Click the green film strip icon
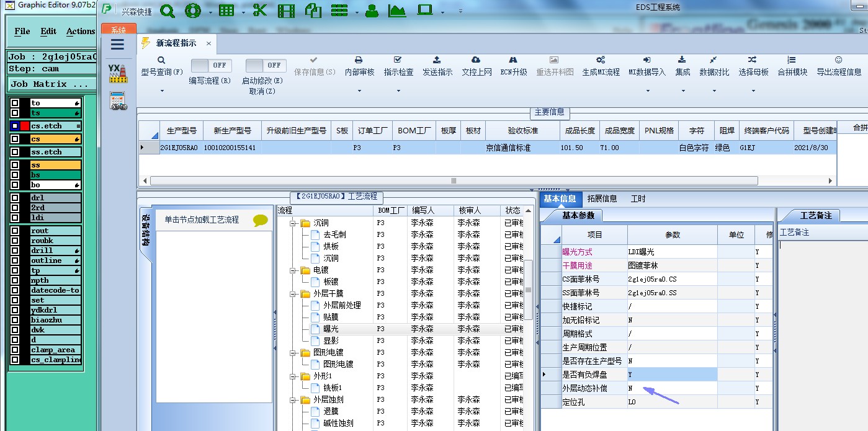 [286, 11]
